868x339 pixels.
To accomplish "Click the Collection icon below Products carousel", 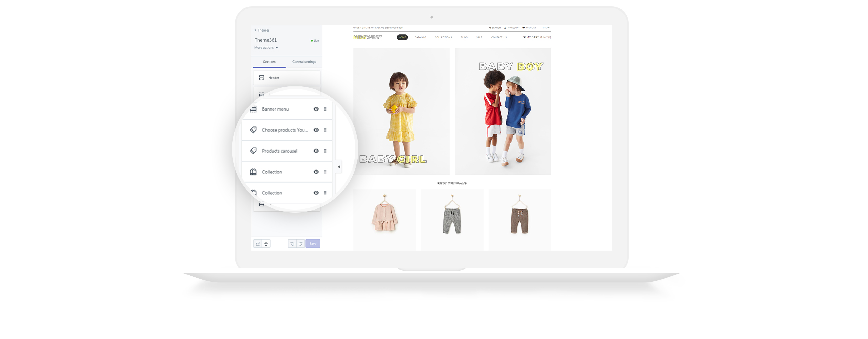I will coord(253,172).
